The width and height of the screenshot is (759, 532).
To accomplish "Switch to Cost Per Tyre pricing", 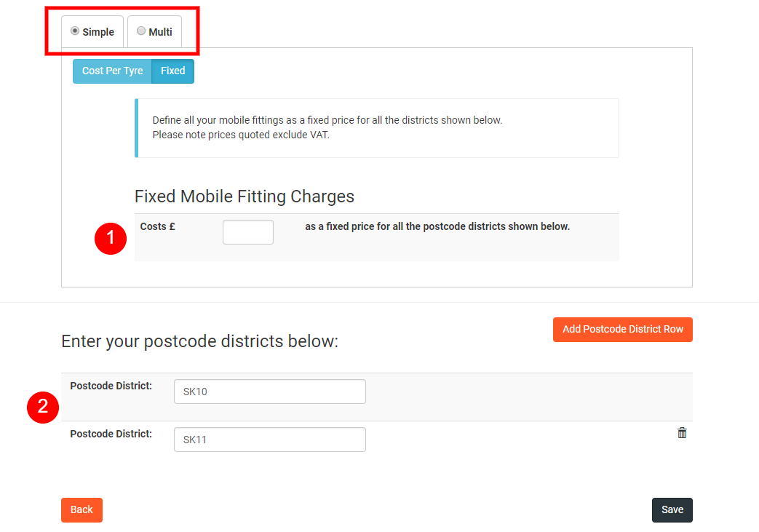I will 112,71.
